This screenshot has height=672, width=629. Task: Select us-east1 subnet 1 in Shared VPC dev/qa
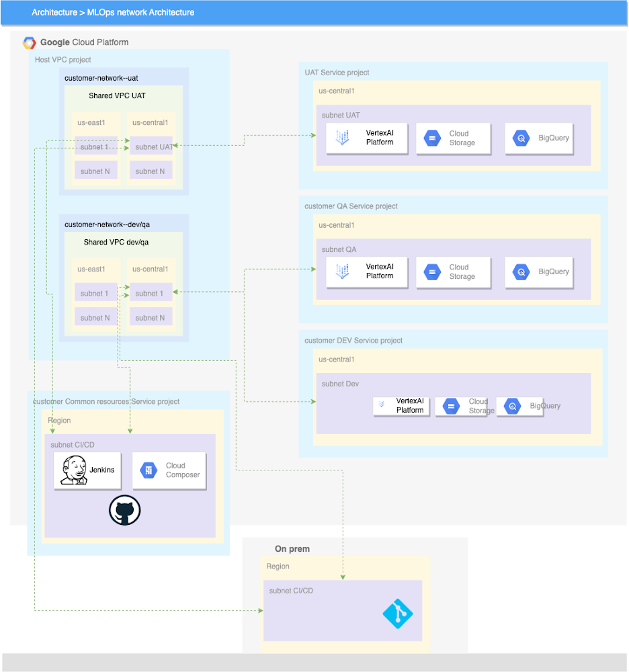(x=96, y=292)
